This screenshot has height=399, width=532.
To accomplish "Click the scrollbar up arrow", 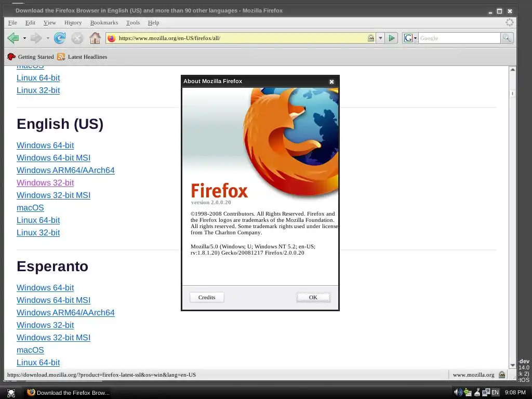I will click(513, 70).
